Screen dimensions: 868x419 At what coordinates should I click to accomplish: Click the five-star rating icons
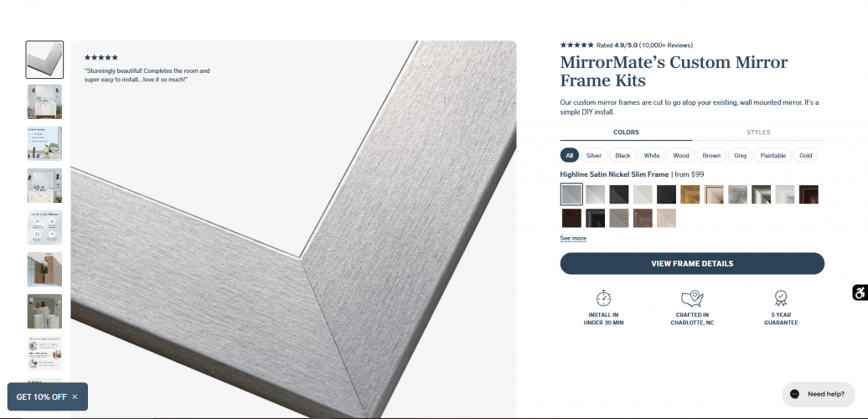576,45
